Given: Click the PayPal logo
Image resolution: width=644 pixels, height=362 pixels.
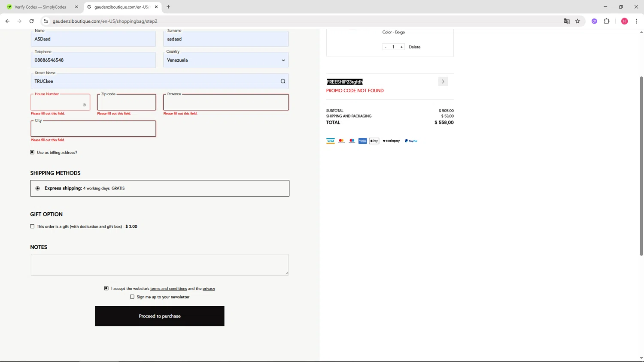Looking at the screenshot, I should coord(411,141).
